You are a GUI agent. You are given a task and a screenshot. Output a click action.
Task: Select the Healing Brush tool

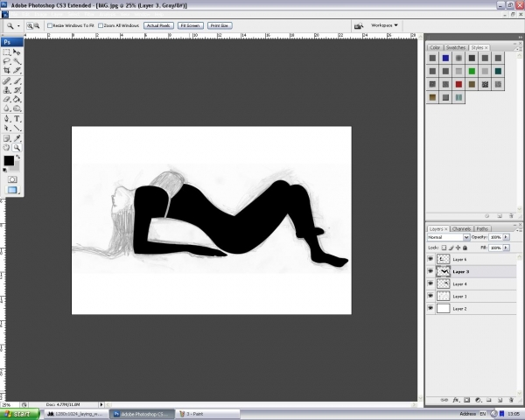pyautogui.click(x=7, y=81)
